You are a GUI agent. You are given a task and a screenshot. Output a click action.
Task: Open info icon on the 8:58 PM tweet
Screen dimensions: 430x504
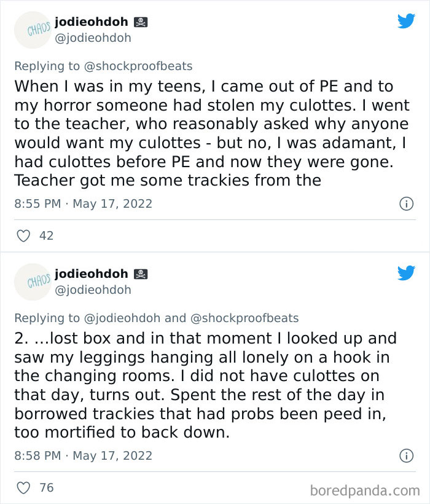click(406, 455)
